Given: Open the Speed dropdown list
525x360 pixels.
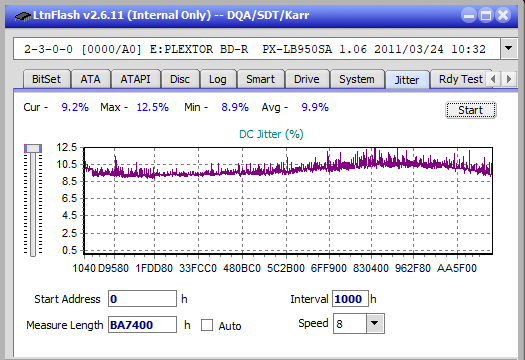Looking at the screenshot, I should pyautogui.click(x=375, y=323).
